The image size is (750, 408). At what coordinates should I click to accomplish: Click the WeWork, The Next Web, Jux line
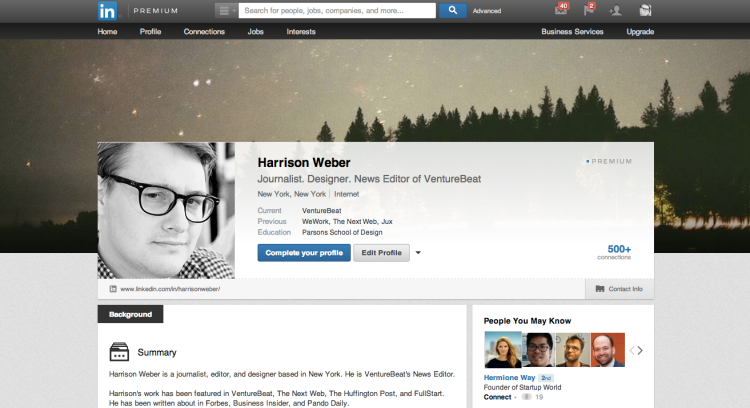[x=347, y=221]
